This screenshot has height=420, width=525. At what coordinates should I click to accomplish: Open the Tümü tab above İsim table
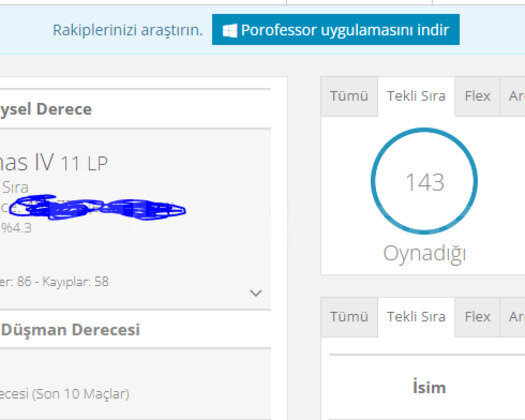point(349,317)
